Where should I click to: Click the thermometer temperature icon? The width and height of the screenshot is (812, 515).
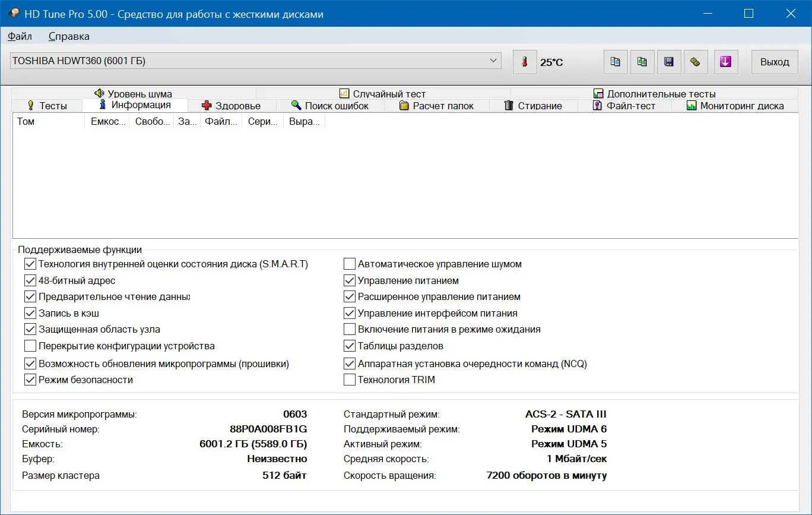point(525,62)
